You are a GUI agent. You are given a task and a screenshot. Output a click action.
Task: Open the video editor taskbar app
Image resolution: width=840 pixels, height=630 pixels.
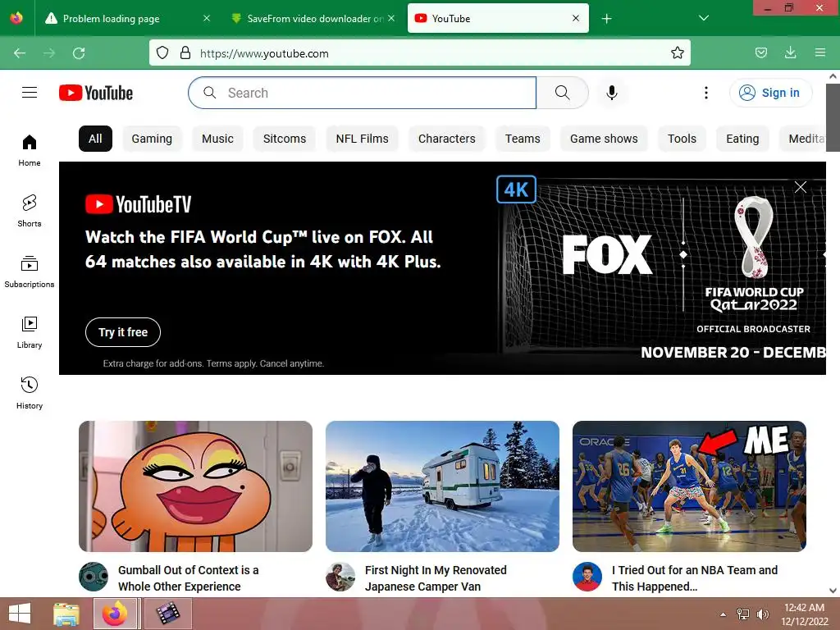click(168, 614)
